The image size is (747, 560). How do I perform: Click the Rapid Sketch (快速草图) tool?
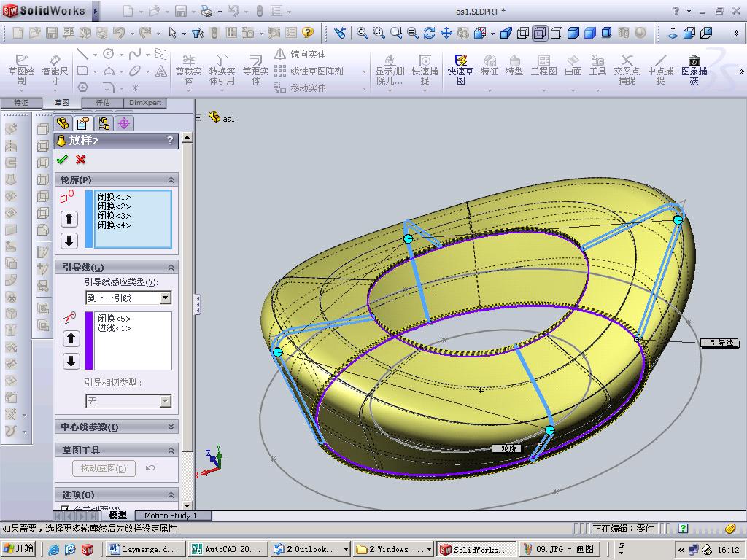tap(461, 69)
